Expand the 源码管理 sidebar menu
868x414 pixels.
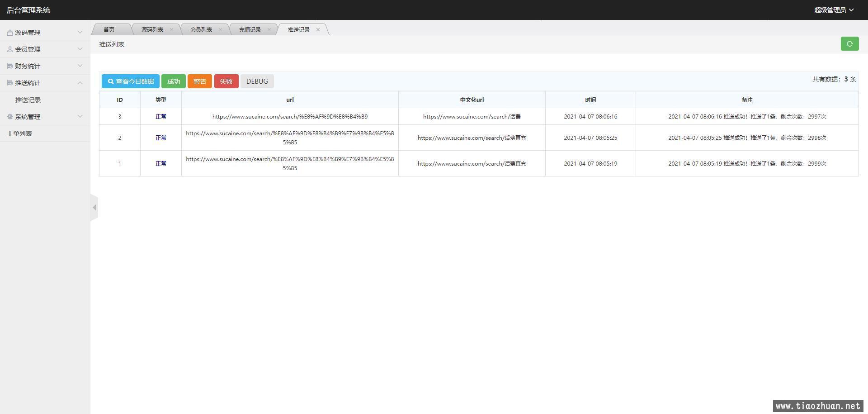coord(44,33)
